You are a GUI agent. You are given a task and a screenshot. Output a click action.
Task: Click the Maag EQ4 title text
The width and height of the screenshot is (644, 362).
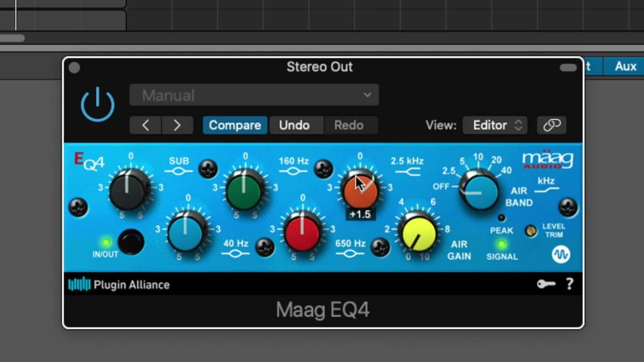(x=323, y=310)
